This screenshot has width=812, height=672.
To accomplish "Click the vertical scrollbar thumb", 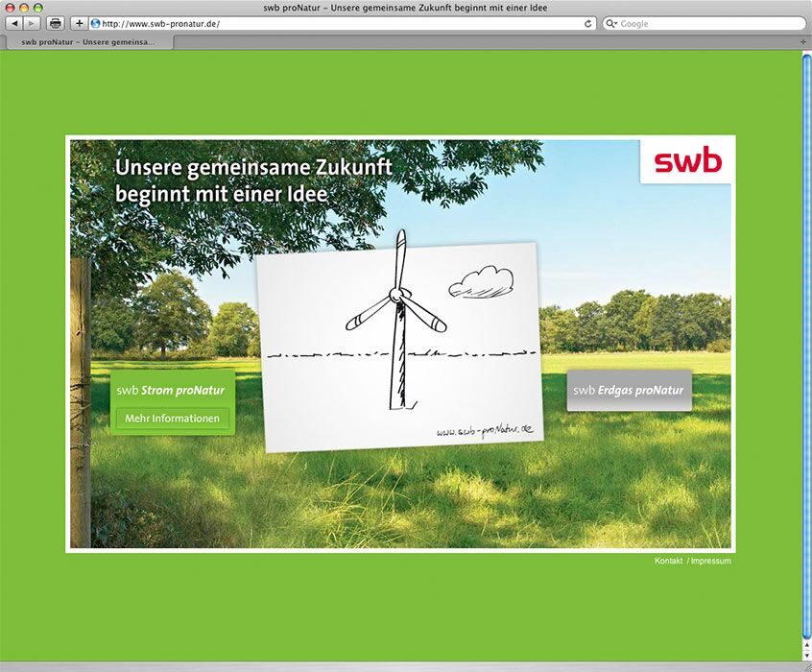I will coord(807,345).
